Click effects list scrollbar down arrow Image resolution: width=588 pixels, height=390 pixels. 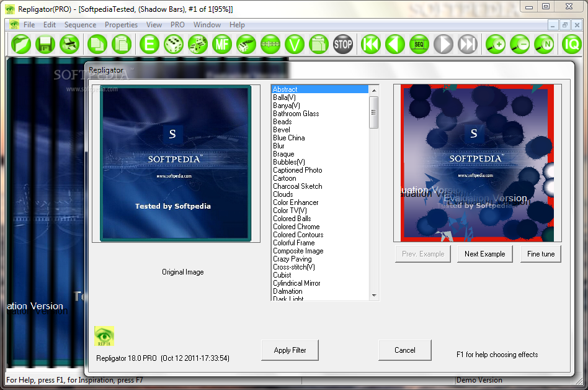374,296
